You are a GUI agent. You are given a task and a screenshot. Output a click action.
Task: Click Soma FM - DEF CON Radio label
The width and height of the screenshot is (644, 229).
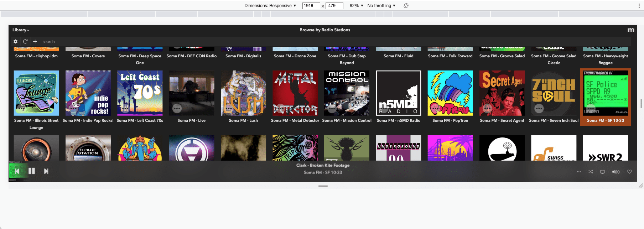[x=192, y=56]
